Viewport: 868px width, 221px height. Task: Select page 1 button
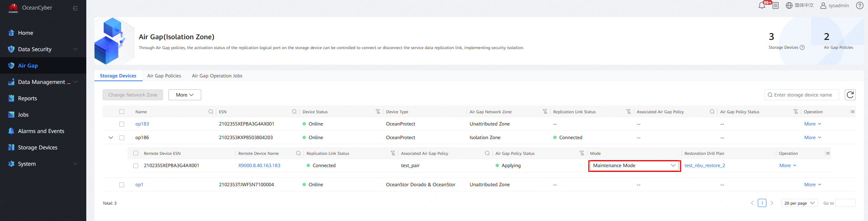(x=762, y=203)
